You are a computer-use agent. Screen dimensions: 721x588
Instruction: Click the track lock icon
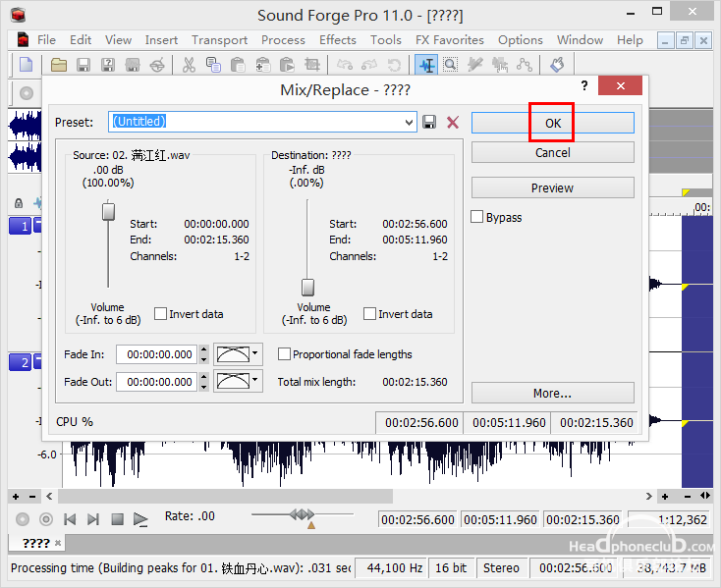click(x=19, y=202)
